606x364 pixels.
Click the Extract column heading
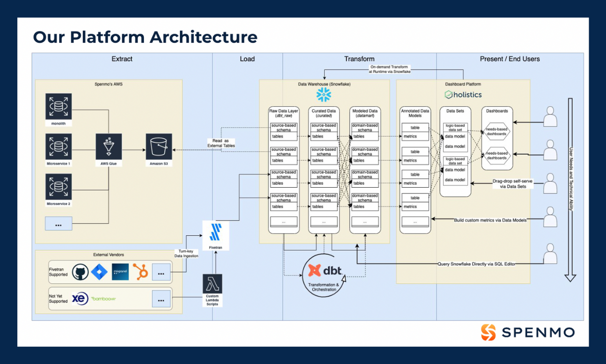click(122, 59)
